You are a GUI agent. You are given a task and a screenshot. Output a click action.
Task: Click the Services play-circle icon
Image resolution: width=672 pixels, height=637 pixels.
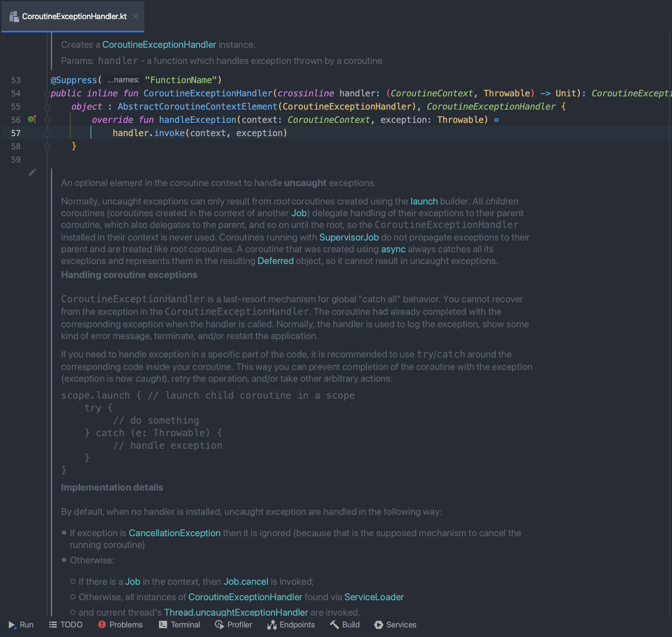click(x=378, y=624)
